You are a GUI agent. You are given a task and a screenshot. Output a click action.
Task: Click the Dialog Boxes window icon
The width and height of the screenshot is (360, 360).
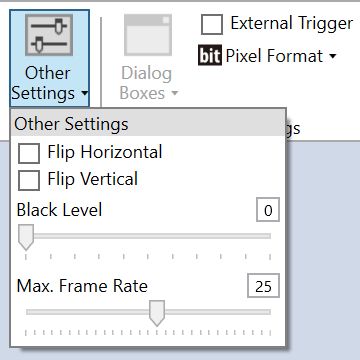pos(148,35)
